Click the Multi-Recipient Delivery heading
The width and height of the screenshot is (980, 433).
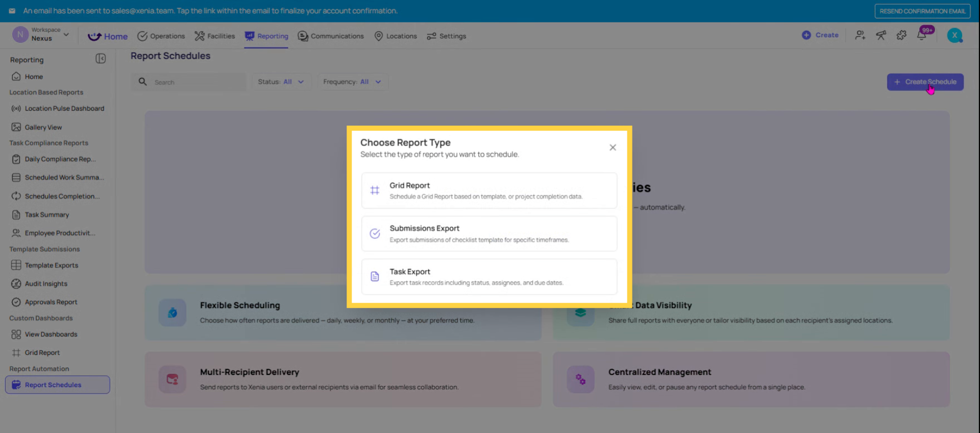(x=250, y=372)
